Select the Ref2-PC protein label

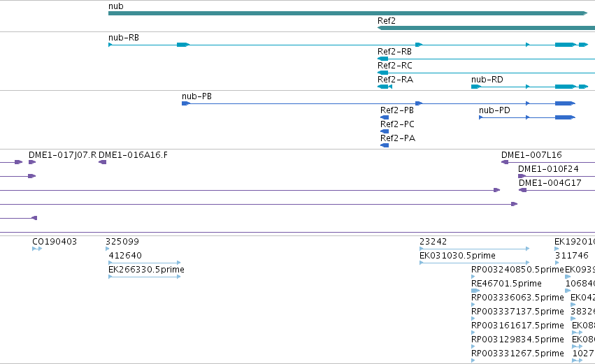pos(397,124)
